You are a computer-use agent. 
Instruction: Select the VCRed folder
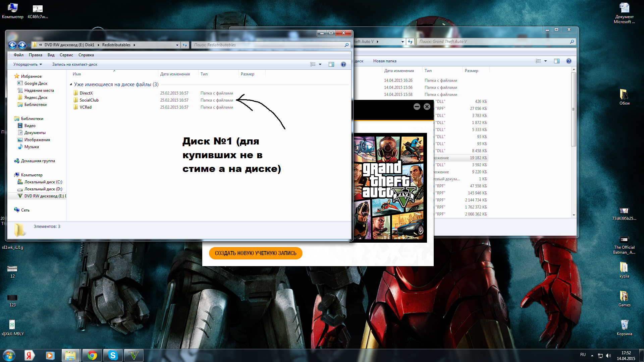tap(86, 107)
